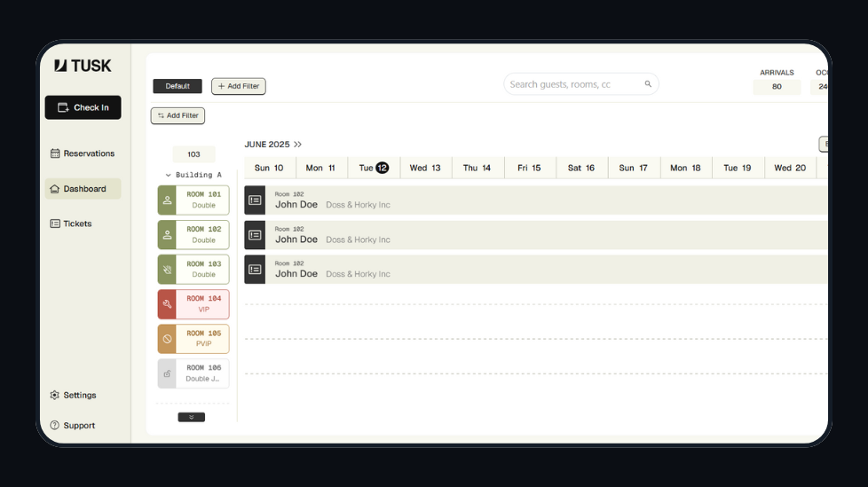The width and height of the screenshot is (868, 487).
Task: Go to Tickets in the sidebar
Action: pyautogui.click(x=71, y=224)
